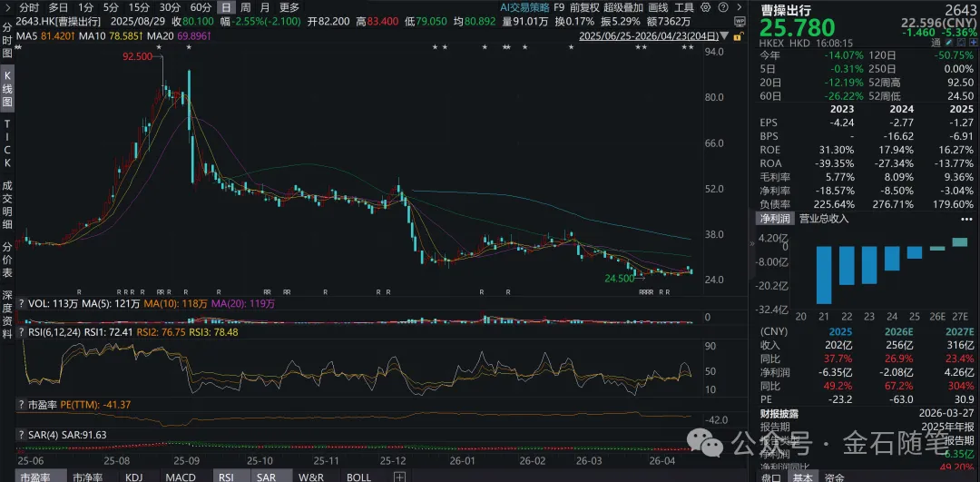
Task: Click SAR indicator help question mark
Action: 21,435
